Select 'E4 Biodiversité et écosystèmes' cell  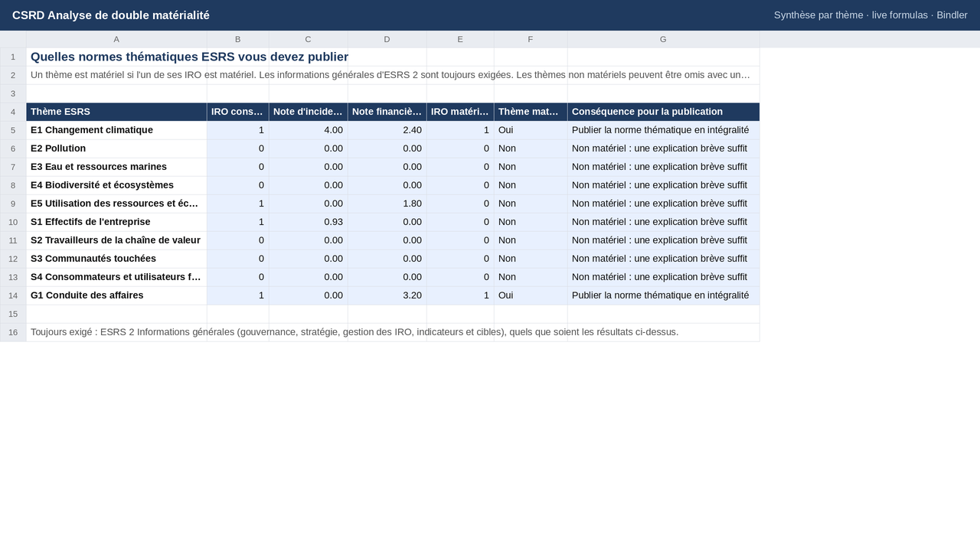coord(116,185)
